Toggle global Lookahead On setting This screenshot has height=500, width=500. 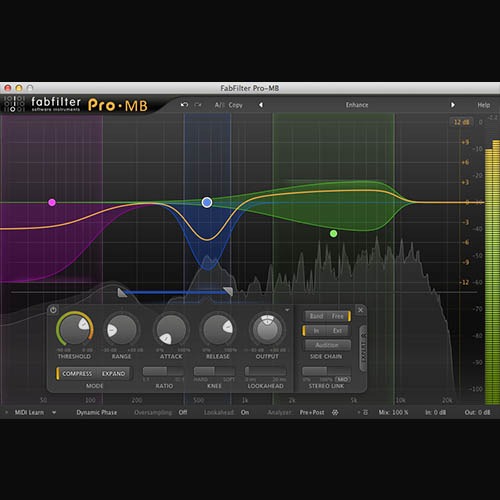click(x=245, y=412)
